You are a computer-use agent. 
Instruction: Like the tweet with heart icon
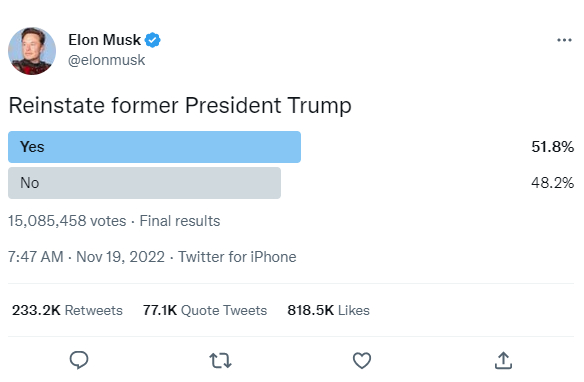(x=362, y=360)
